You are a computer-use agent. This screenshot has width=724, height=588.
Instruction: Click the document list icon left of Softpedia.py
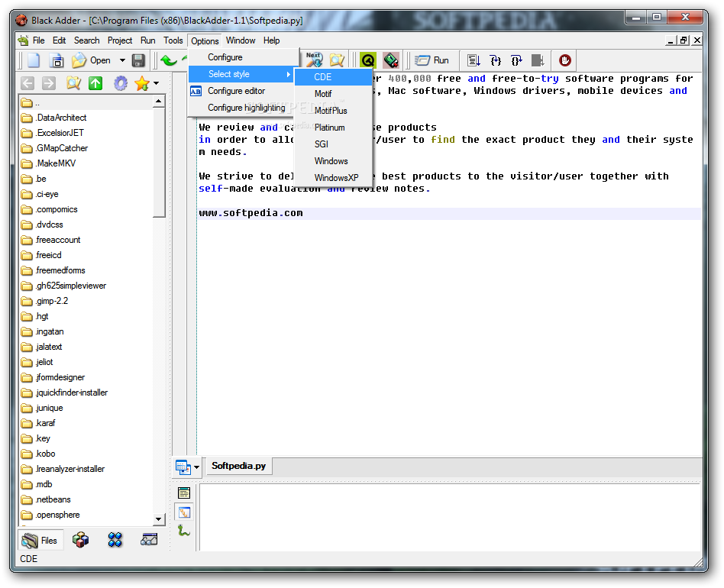183,467
